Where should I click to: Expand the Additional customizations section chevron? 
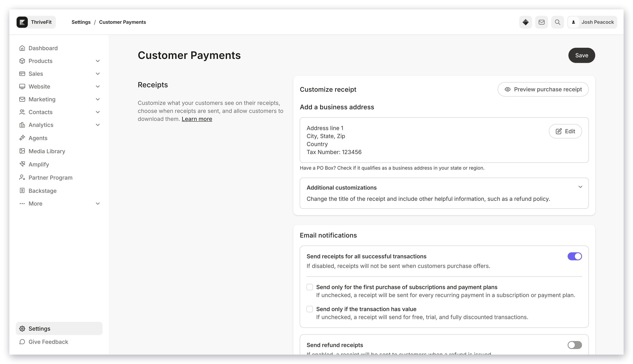coord(580,187)
